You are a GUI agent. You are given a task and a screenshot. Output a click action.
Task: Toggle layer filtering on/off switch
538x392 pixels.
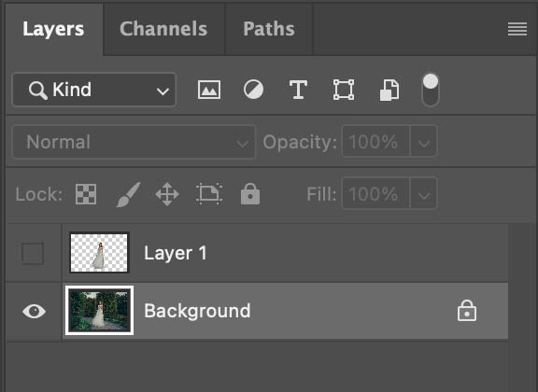click(431, 90)
